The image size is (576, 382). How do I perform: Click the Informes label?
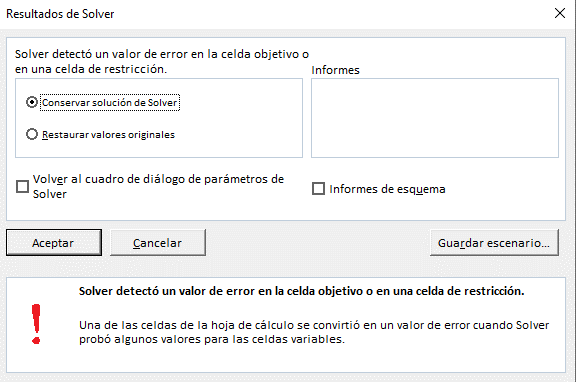(x=335, y=70)
